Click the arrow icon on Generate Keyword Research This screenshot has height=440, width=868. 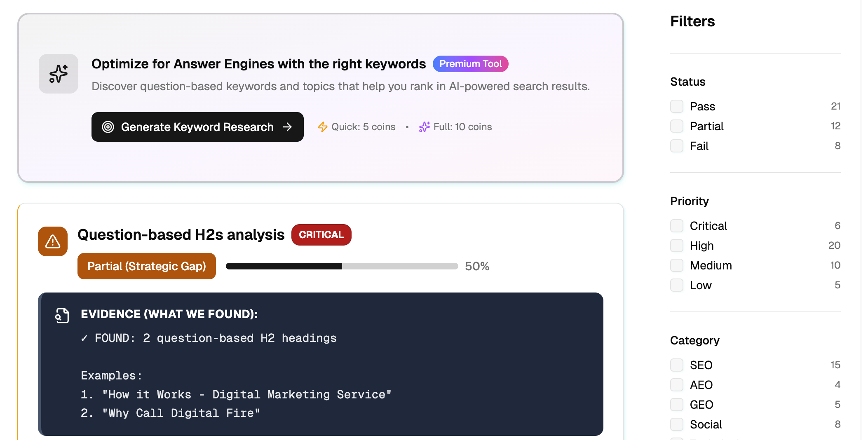(x=287, y=127)
